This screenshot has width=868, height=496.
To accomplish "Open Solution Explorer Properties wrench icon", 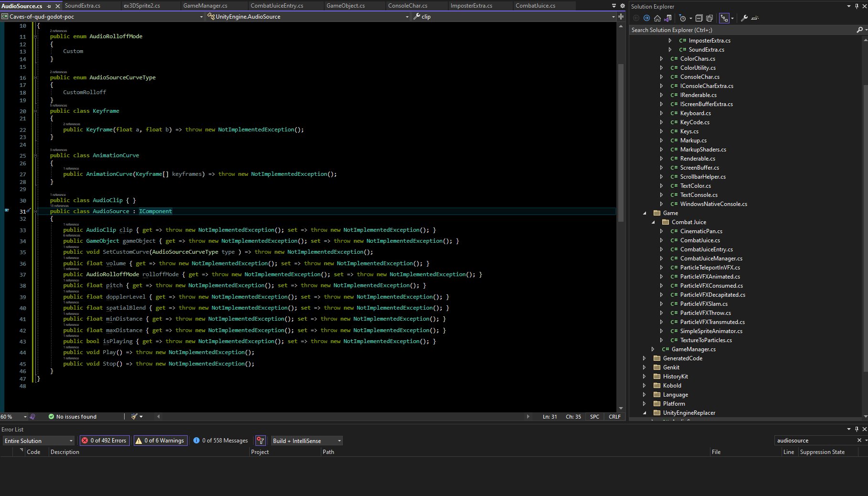I will point(744,18).
